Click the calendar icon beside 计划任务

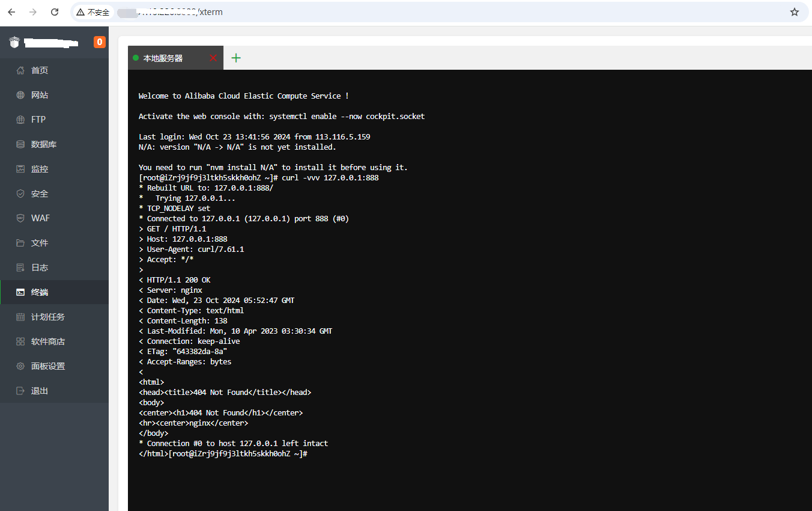click(20, 317)
